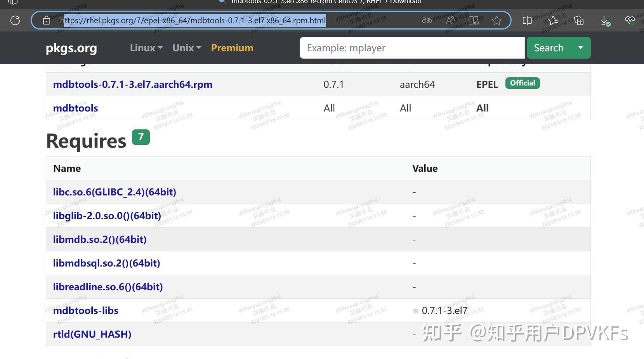
Task: Start Read aloud in the address bar
Action: (450, 20)
